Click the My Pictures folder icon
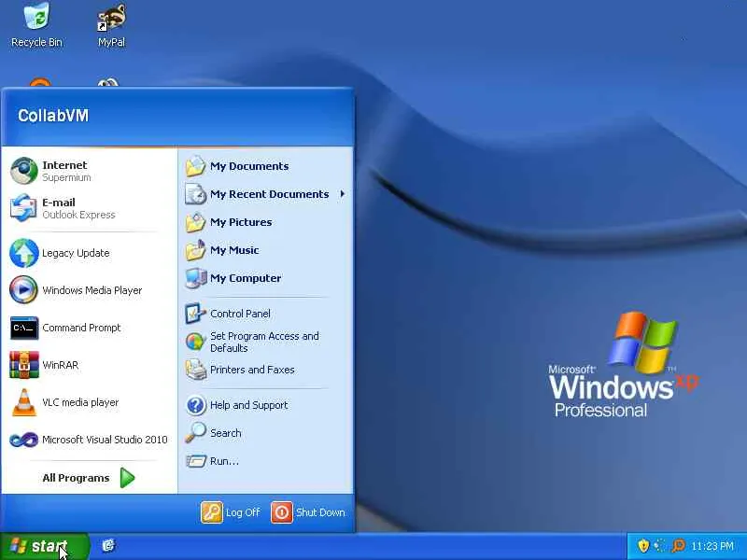This screenshot has width=747, height=560. [195, 222]
